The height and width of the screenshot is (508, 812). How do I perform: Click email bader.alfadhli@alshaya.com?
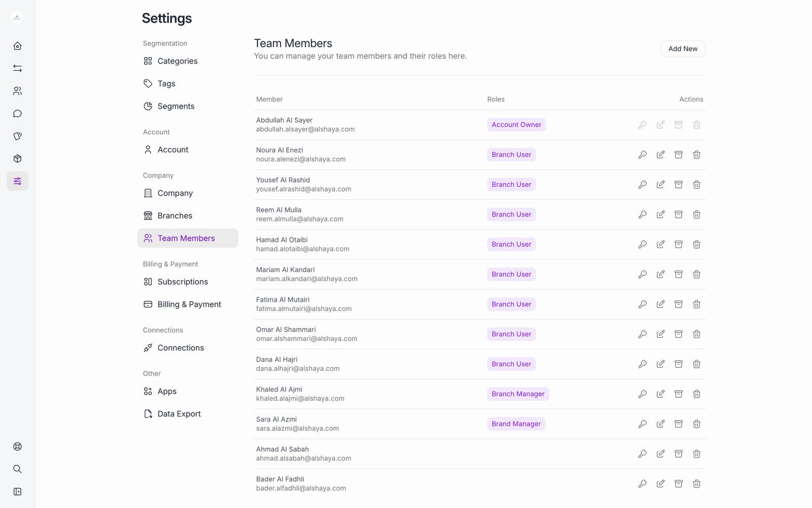(301, 488)
